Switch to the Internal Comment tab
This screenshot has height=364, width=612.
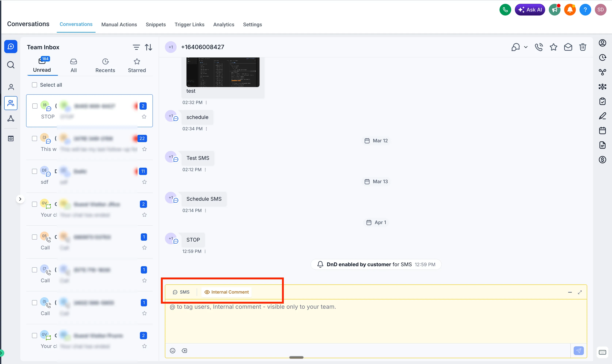[226, 292]
